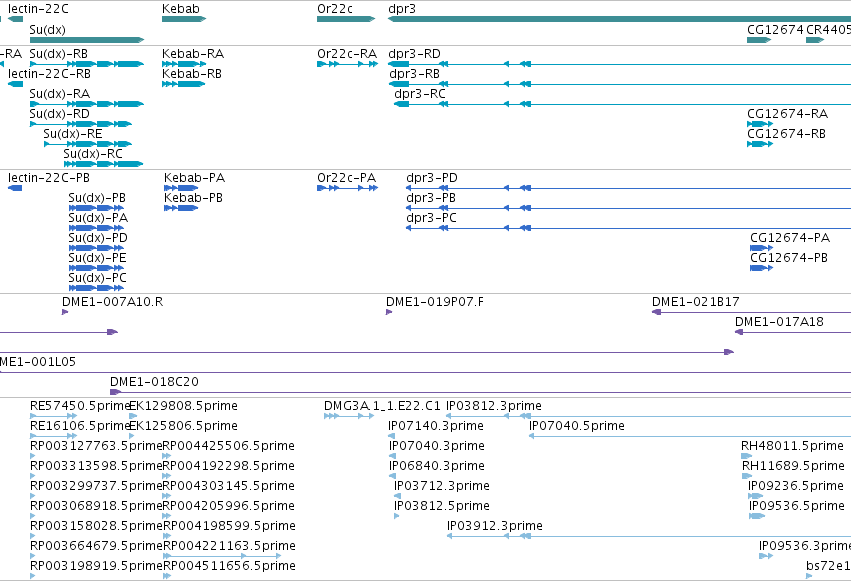Click the dpr3-RC transcript label
851x581 pixels.
coord(420,94)
